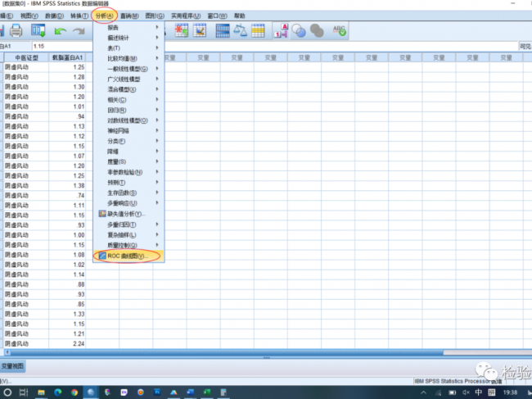Click the cell with value 1.28
This screenshot has width=532, height=399.
67,77
